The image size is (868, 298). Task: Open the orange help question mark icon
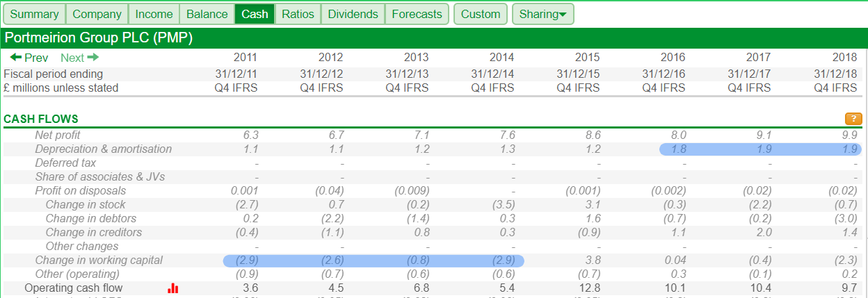(x=853, y=119)
